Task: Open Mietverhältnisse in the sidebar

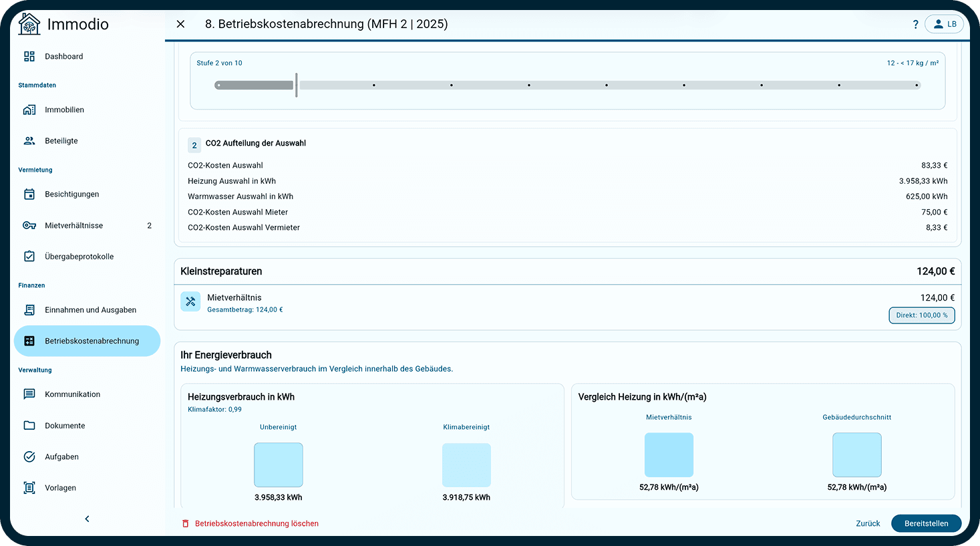Action: (87, 225)
